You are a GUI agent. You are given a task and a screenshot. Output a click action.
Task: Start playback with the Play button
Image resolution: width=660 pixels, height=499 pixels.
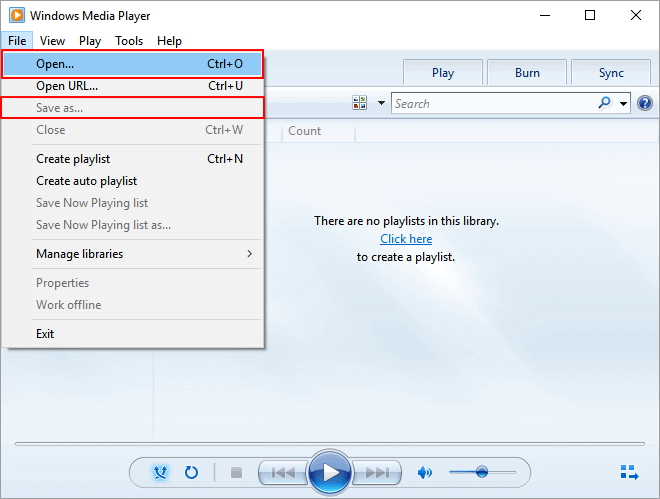[x=330, y=472]
